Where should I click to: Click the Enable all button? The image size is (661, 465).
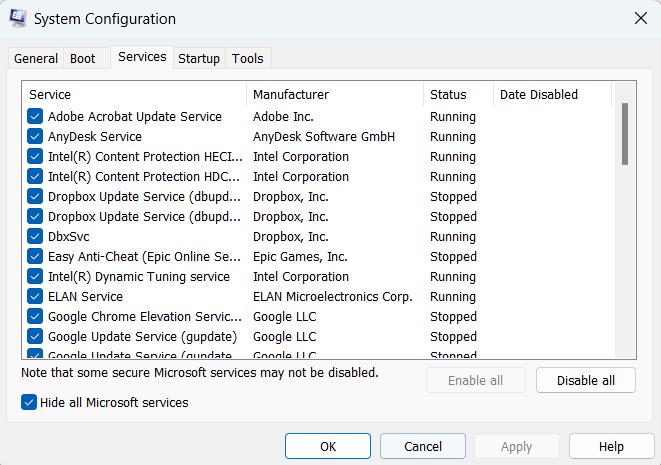[x=476, y=380]
